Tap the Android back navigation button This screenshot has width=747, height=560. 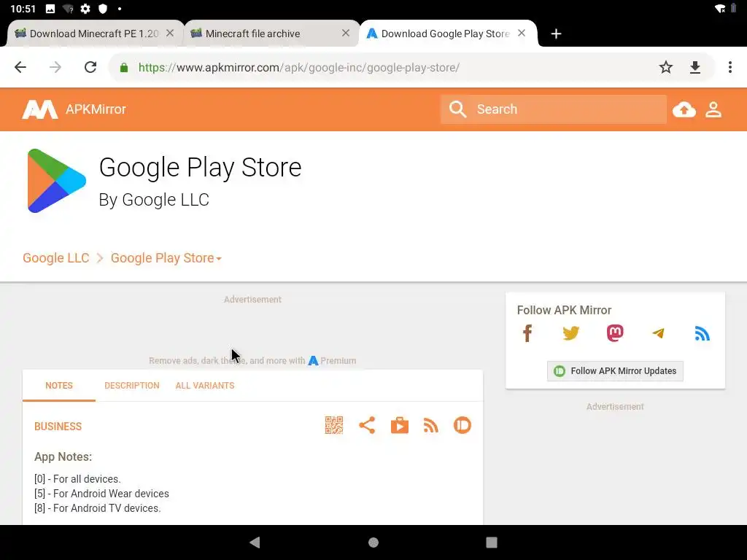coord(255,542)
